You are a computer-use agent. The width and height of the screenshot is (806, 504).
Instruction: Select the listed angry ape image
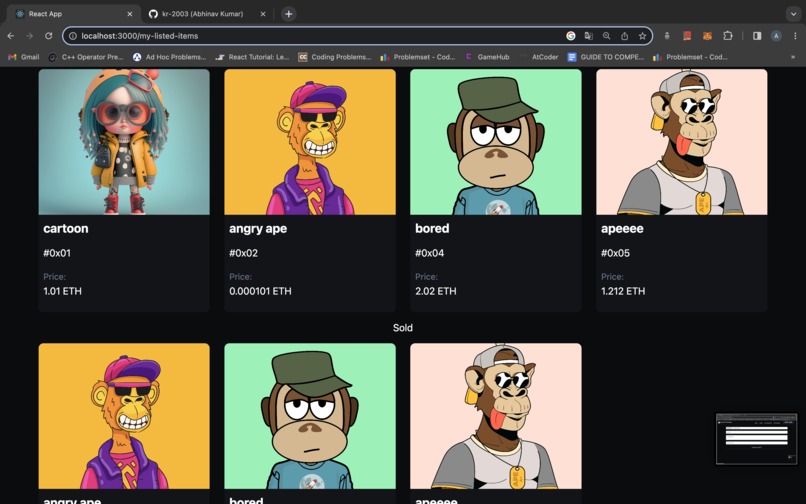(310, 142)
